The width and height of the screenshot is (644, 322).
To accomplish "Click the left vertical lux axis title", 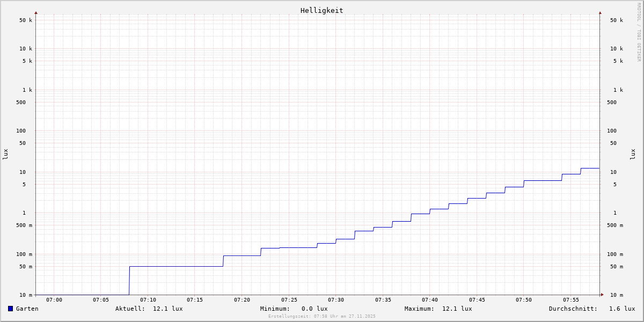I will (x=5, y=154).
